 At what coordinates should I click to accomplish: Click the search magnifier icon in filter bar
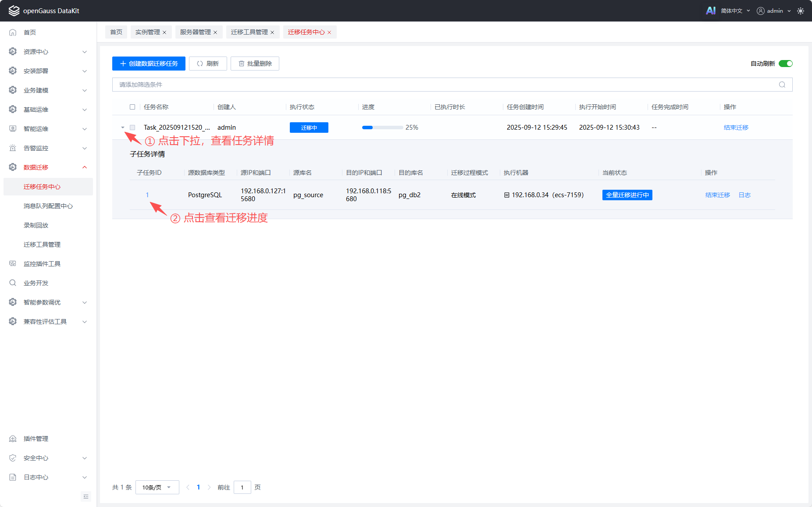782,85
